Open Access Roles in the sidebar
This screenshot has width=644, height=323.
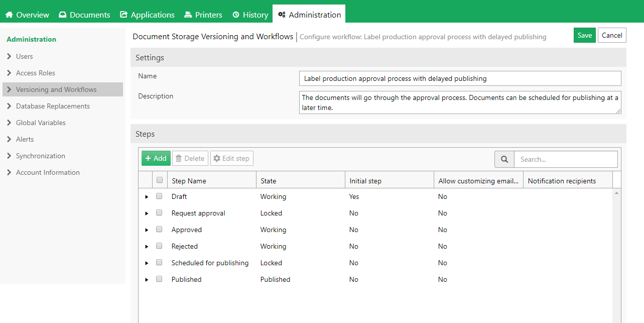click(x=63, y=73)
